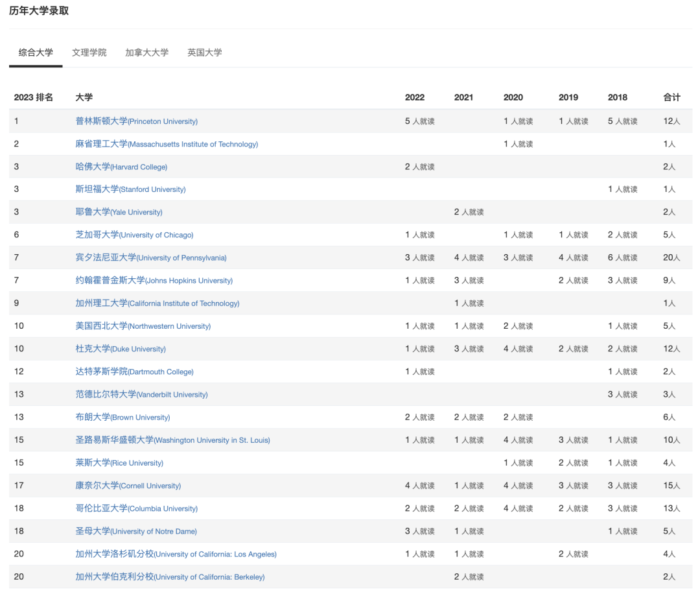Viewport: 700px width, 592px height.
Task: Visit the Stanford University link
Action: (x=130, y=189)
